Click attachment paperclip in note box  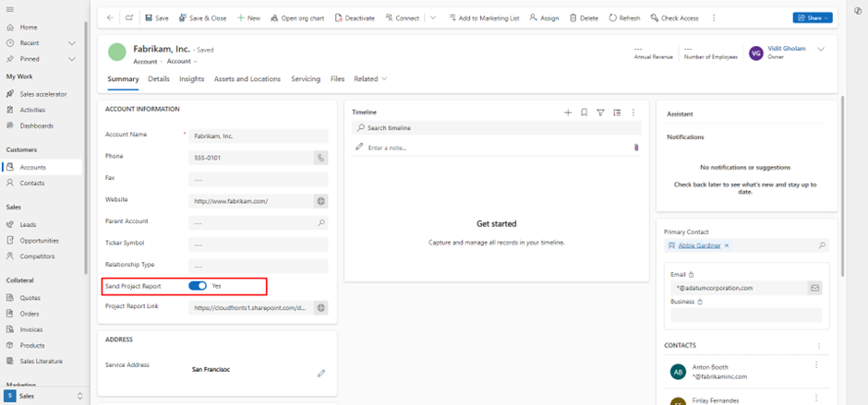[x=636, y=148]
